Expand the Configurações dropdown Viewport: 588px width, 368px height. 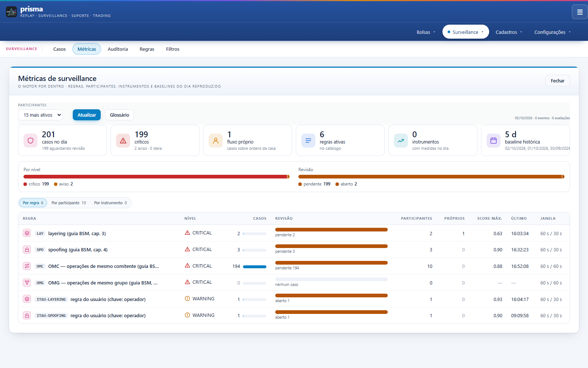tap(552, 32)
